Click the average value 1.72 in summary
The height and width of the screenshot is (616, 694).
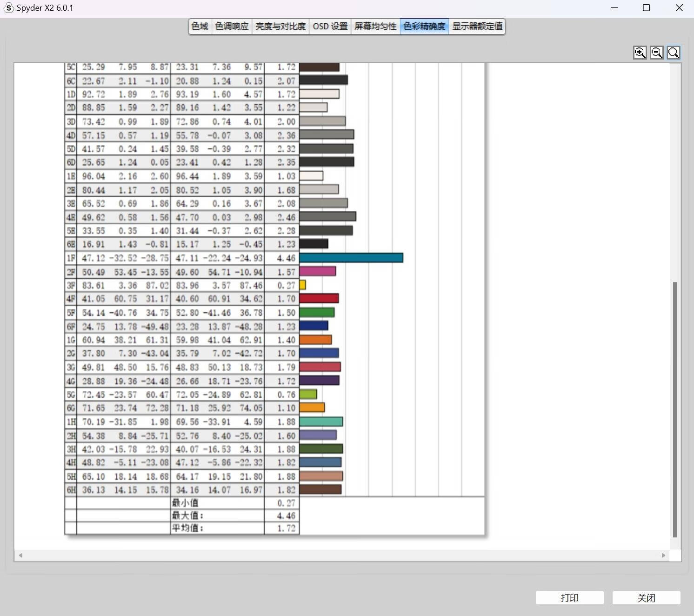point(286,528)
